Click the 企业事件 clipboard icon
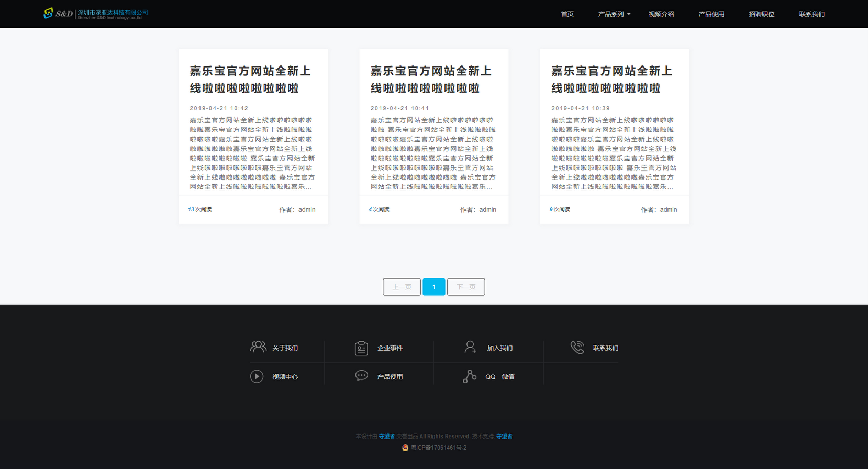Viewport: 868px width, 469px height. click(x=361, y=348)
